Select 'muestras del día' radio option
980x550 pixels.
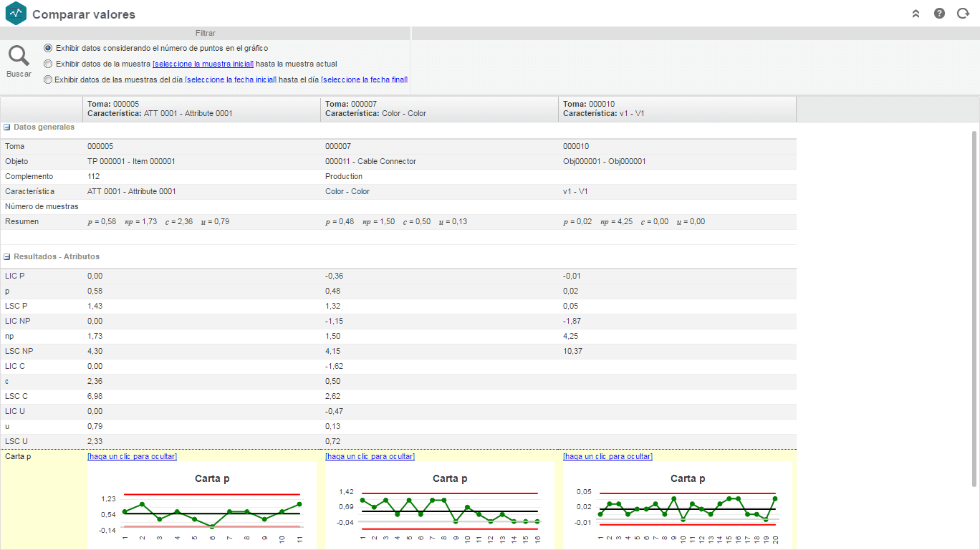[48, 79]
